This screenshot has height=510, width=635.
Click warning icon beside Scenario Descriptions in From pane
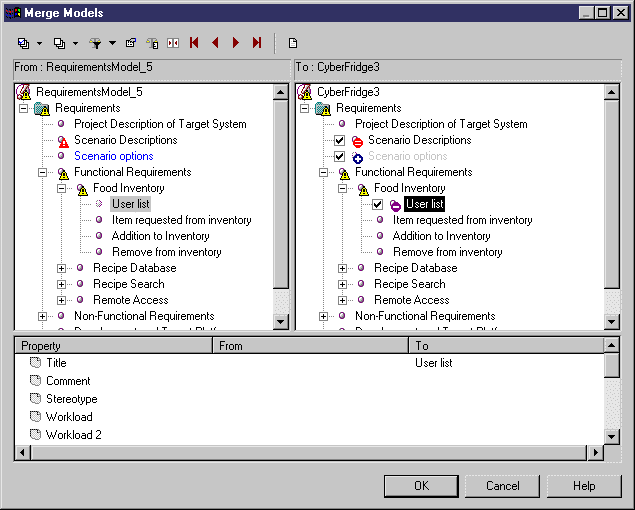pos(63,141)
